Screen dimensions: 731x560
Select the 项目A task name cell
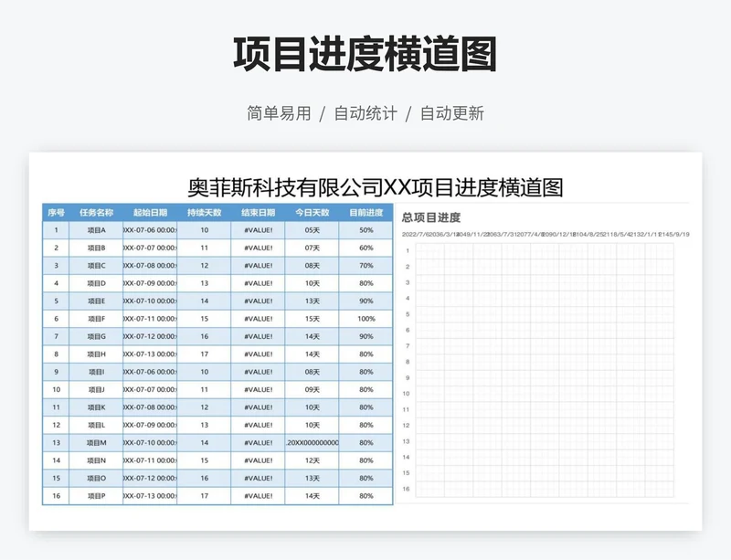[96, 230]
